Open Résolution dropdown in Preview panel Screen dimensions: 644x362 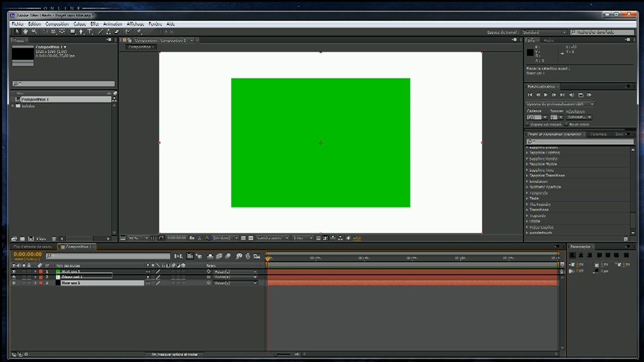click(579, 117)
